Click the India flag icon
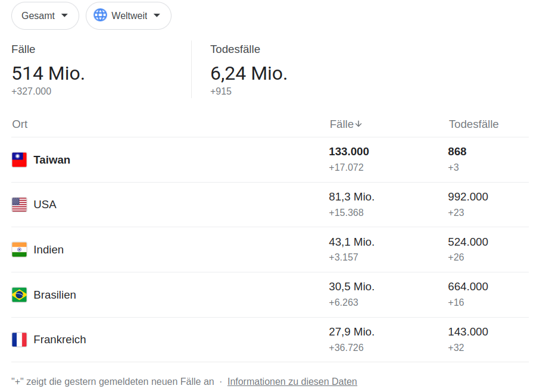The image size is (555, 392). [19, 250]
